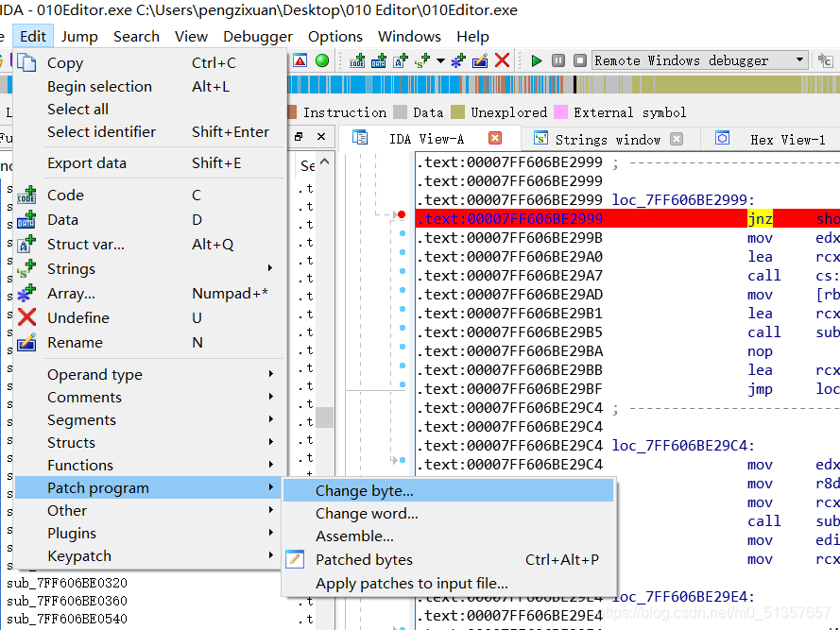This screenshot has height=630, width=840.
Task: Select jnz instruction on highlighted line
Action: [x=760, y=218]
